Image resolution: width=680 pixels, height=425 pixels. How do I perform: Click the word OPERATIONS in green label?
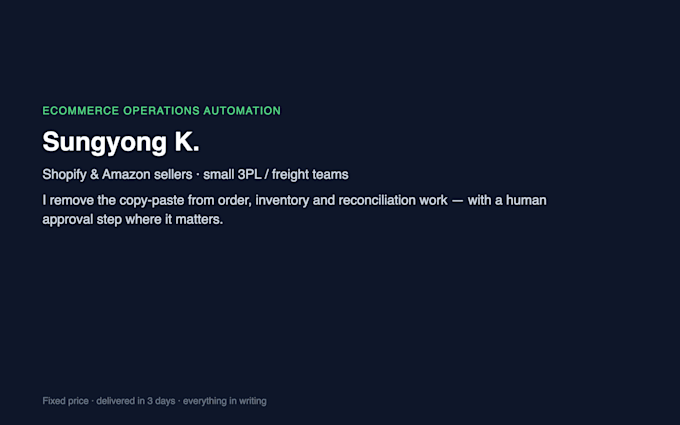(x=161, y=111)
